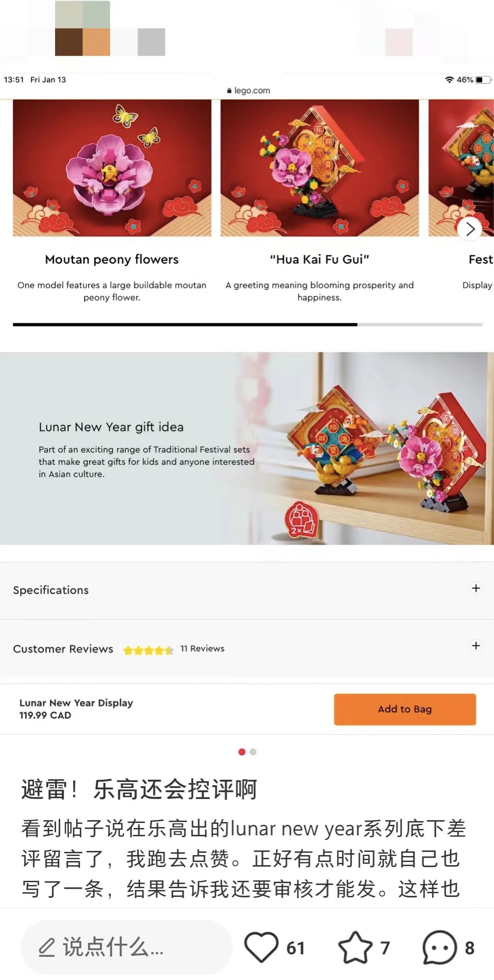The height and width of the screenshot is (980, 494).
Task: Tap the battery status icon
Action: pos(483,79)
